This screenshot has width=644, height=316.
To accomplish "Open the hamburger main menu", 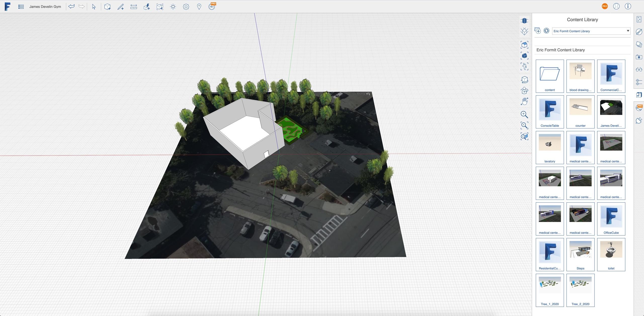I will click(x=21, y=7).
